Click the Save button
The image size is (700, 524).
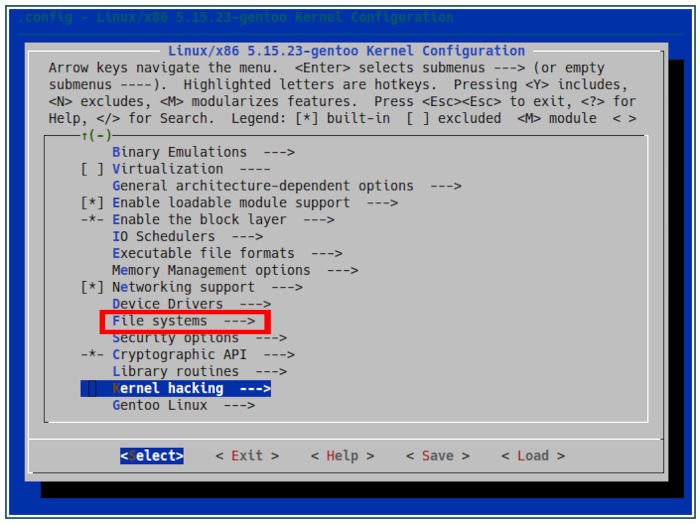(x=438, y=456)
